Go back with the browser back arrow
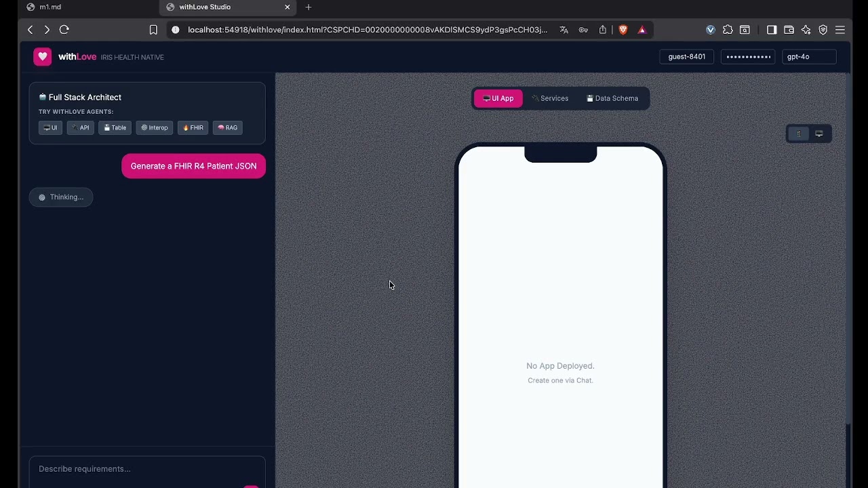The width and height of the screenshot is (868, 488). (31, 30)
